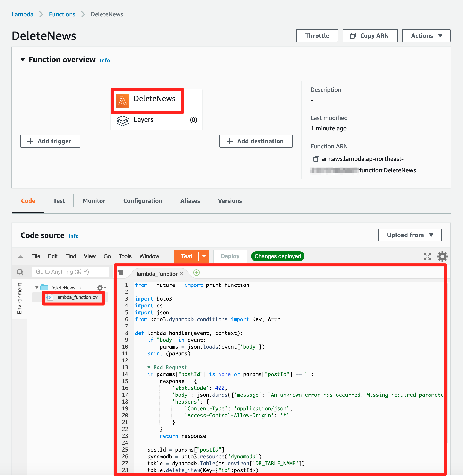Screen dimensions: 463x476
Task: Click the Lambda function icon in DeleteNews box
Action: point(123,101)
